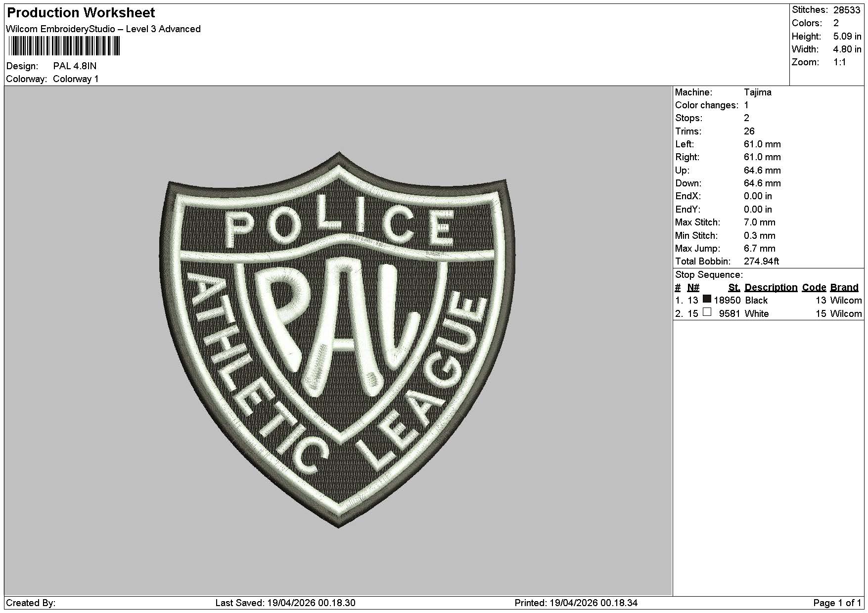
Task: Select the "Colorway 1" value
Action: click(76, 79)
